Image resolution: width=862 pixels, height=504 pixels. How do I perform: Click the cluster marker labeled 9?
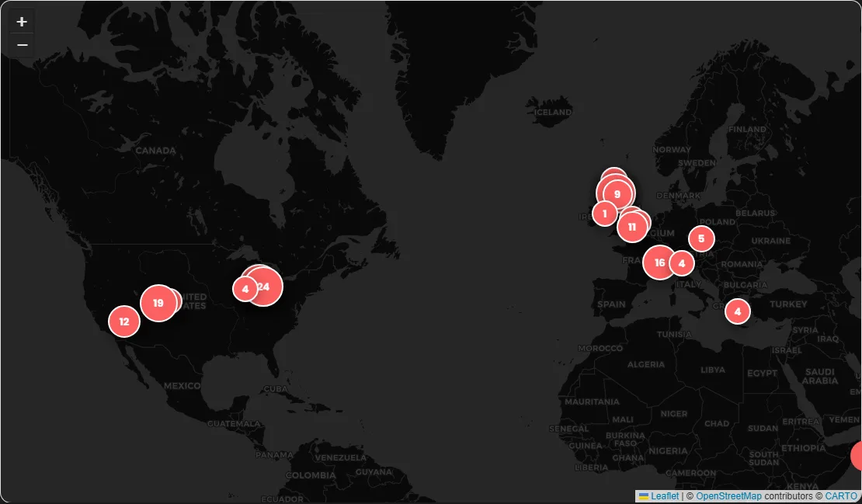pos(617,194)
